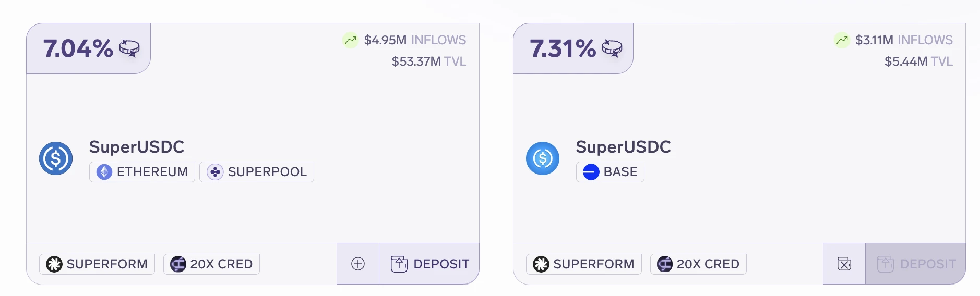Select the SUPERPOOL tag

(x=257, y=172)
